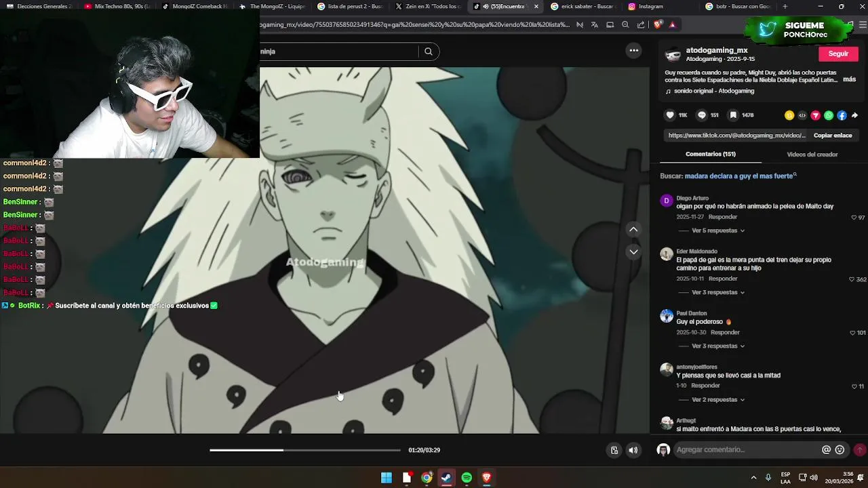The width and height of the screenshot is (868, 488).
Task: Save video with the bookmark icon
Action: (x=733, y=115)
